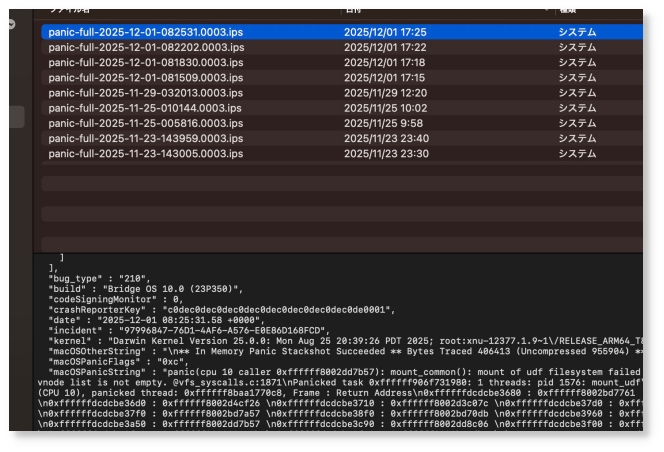
Task: Sort reports by the date column header
Action: (400, 9)
